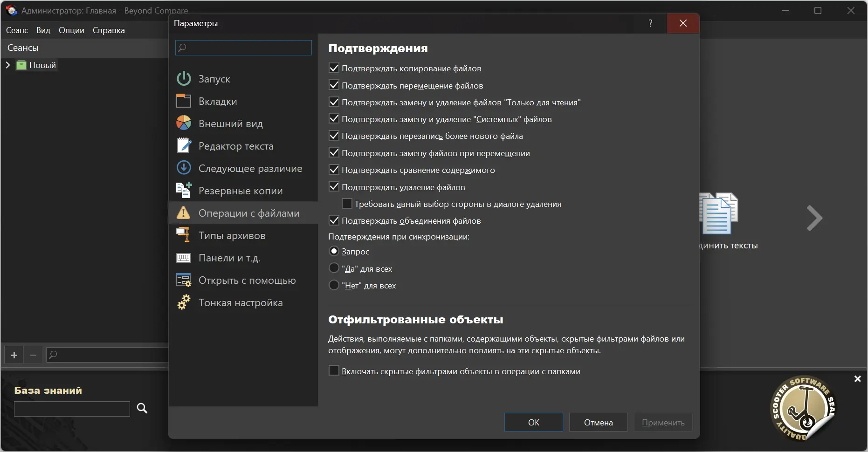Expand the Новый session tree node
This screenshot has height=452, width=868.
coord(8,65)
